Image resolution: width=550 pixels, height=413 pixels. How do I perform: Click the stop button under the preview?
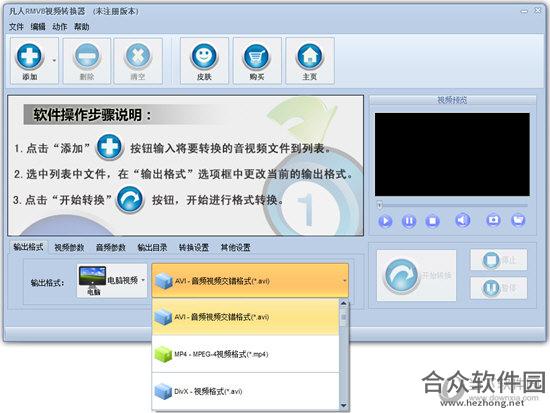click(x=432, y=221)
